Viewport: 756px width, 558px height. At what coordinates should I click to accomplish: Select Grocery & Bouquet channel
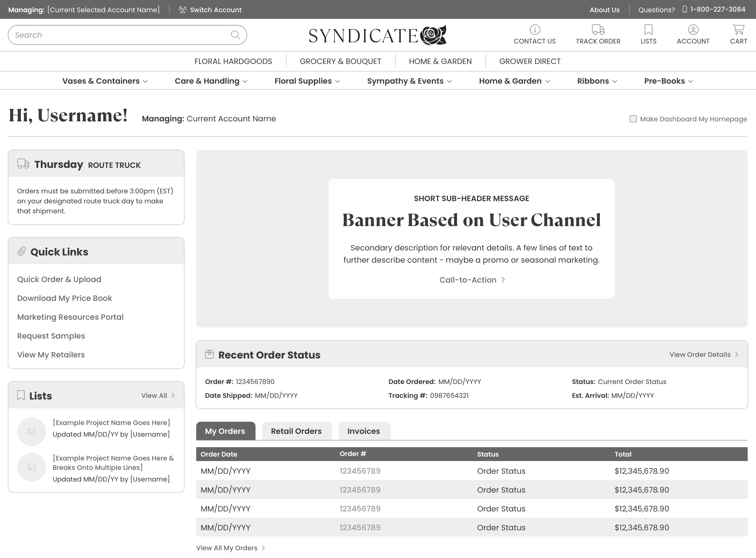pyautogui.click(x=340, y=62)
